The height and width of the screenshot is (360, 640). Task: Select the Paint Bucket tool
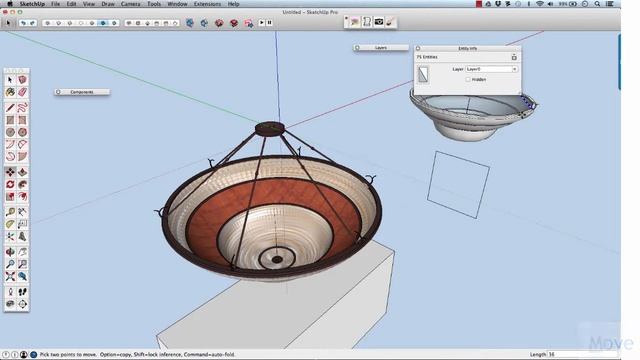10,92
